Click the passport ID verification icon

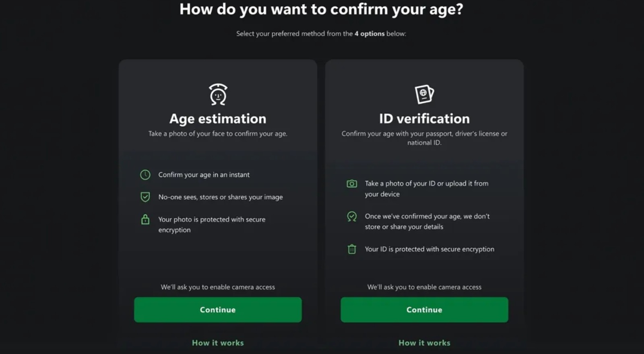click(x=424, y=94)
